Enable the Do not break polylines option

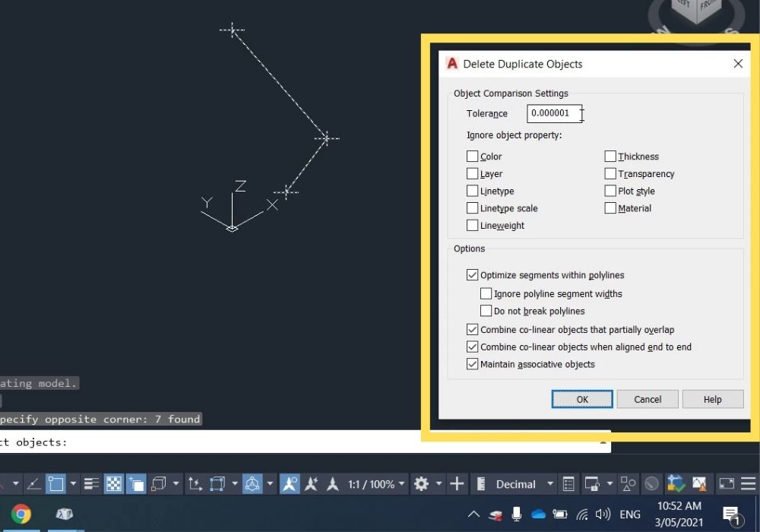(486, 311)
